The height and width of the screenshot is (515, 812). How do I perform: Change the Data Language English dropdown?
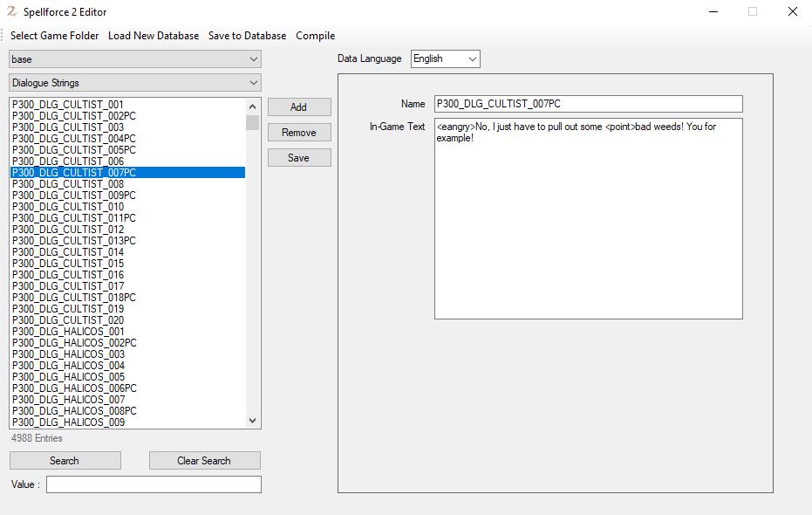[446, 58]
